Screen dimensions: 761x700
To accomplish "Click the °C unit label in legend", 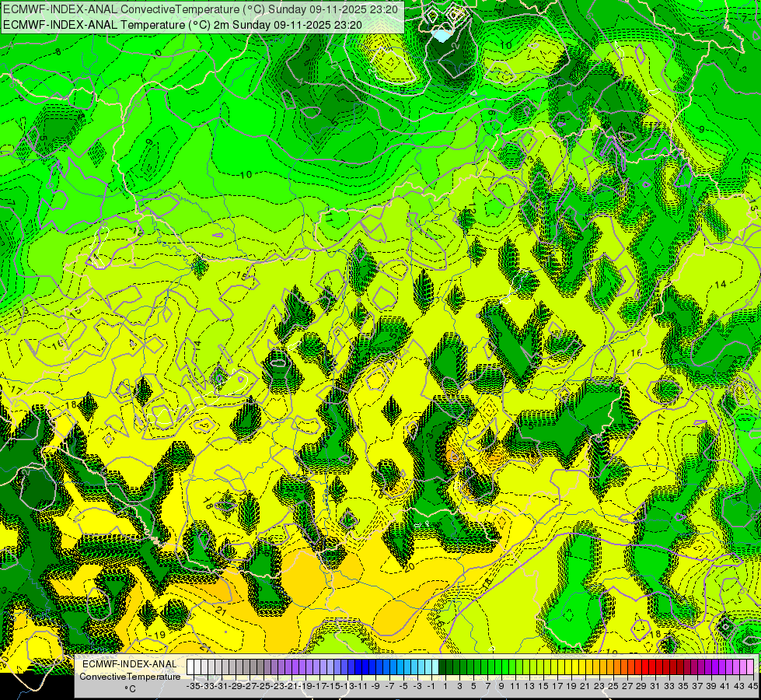I will (x=130, y=688).
